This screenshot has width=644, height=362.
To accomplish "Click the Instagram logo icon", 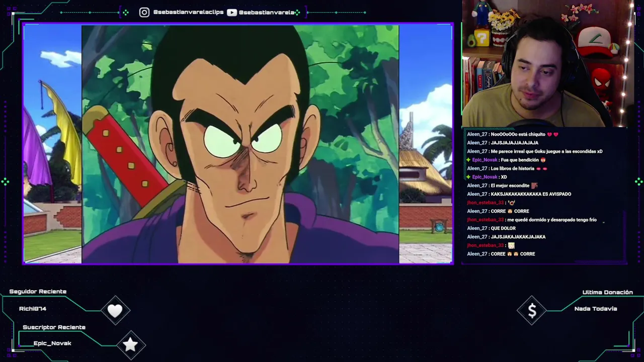I will pos(144,12).
